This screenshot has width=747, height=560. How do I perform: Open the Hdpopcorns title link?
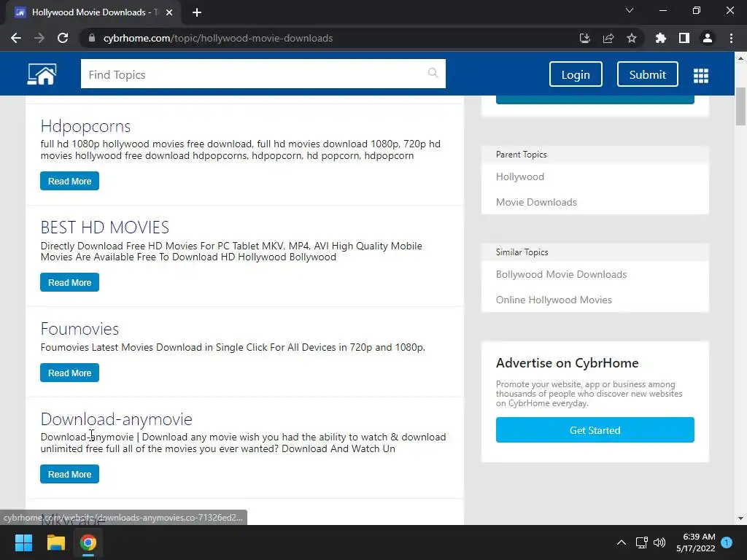85,126
